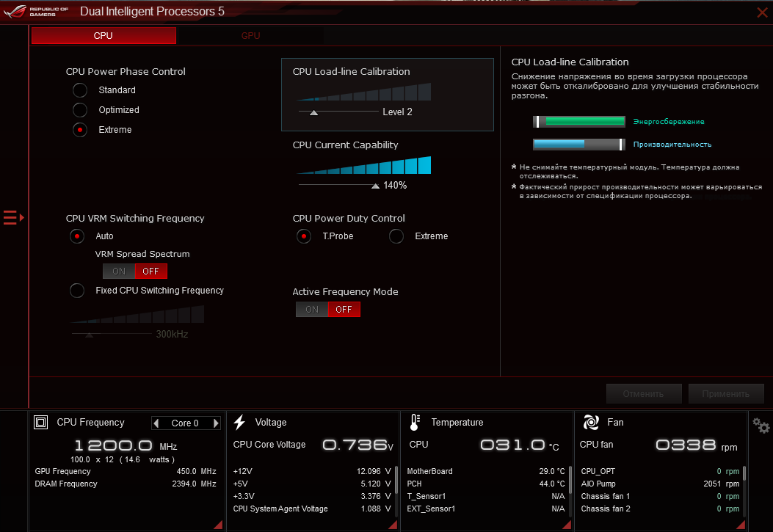773x532 pixels.
Task: Click the 300kHz switching frequency slider
Action: click(x=112, y=335)
